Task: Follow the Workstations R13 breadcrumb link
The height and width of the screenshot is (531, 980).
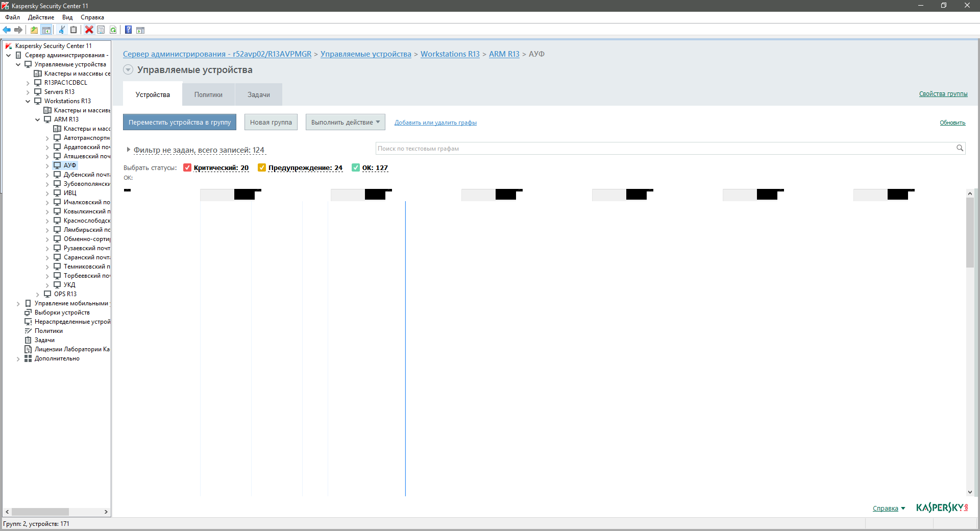Action: (450, 54)
